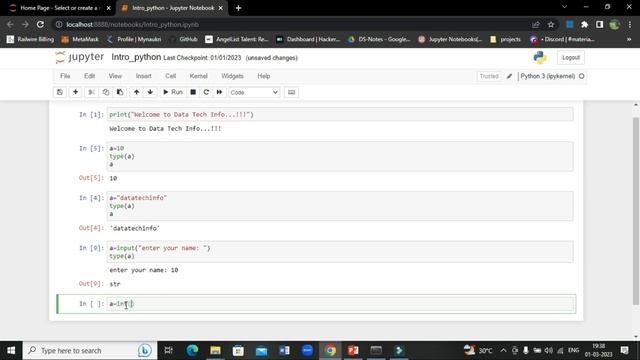
Task: Reload the current page
Action: pyautogui.click(x=40, y=24)
